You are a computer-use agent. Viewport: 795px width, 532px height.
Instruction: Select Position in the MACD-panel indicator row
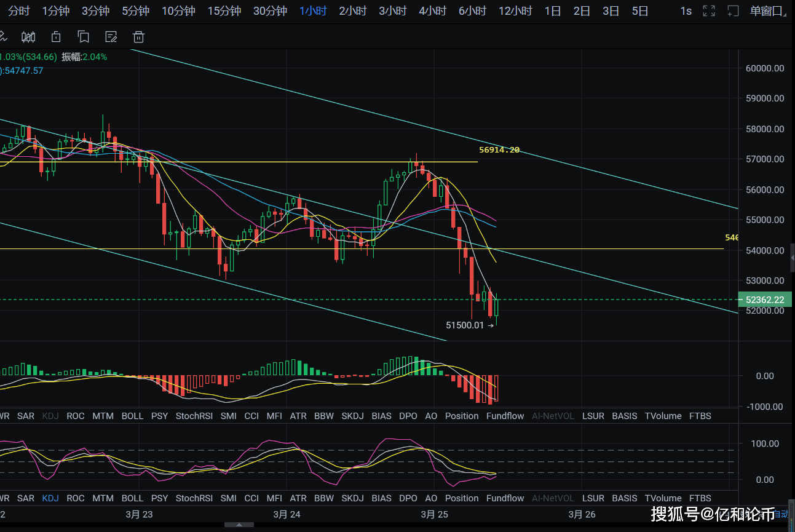point(462,416)
